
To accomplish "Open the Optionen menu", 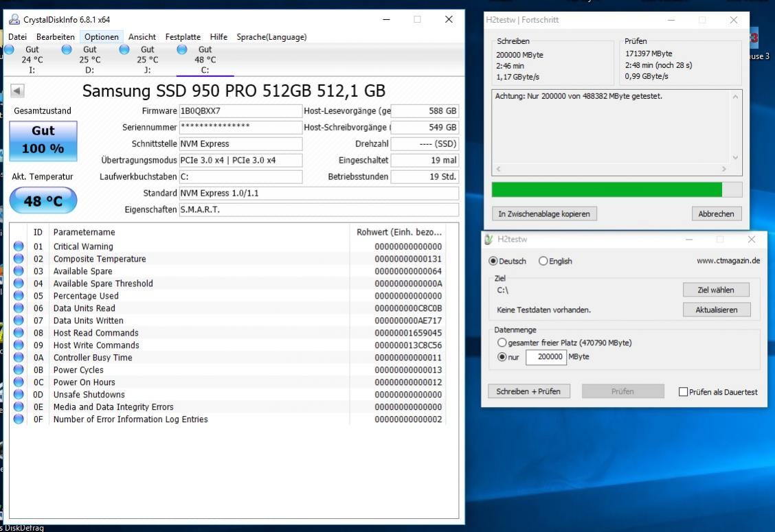I will point(101,37).
